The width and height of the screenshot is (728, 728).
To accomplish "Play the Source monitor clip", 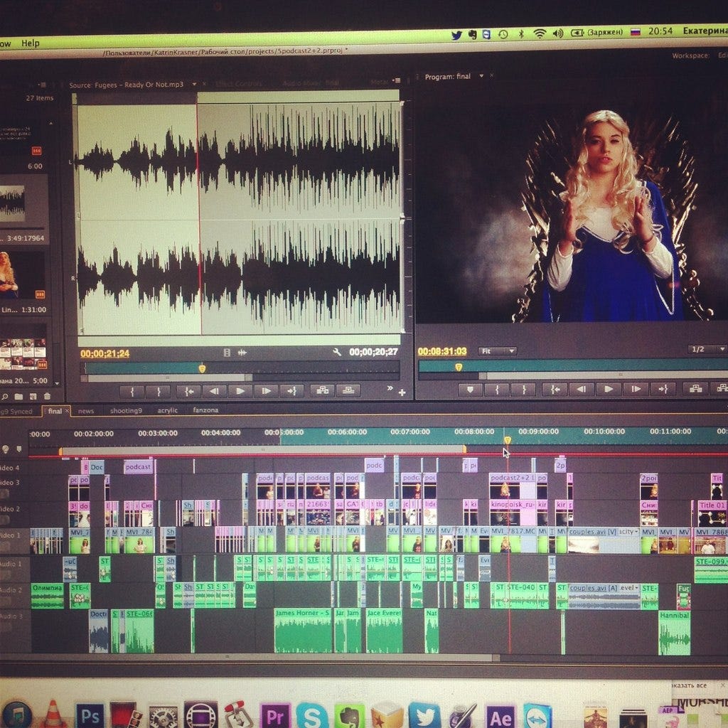I will (x=240, y=392).
